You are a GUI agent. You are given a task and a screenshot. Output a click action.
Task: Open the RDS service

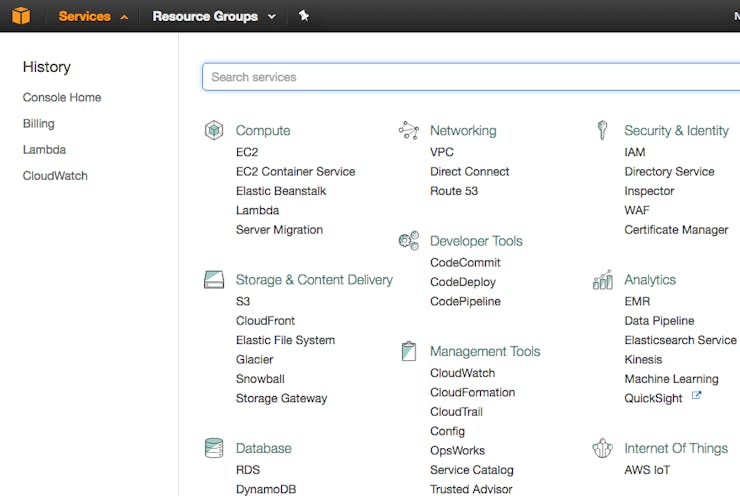(x=248, y=470)
